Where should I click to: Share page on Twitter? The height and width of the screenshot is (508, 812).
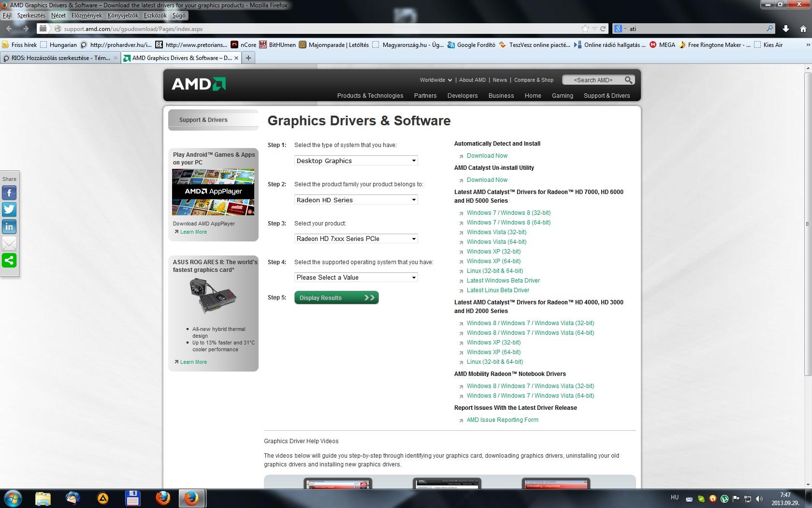[9, 209]
